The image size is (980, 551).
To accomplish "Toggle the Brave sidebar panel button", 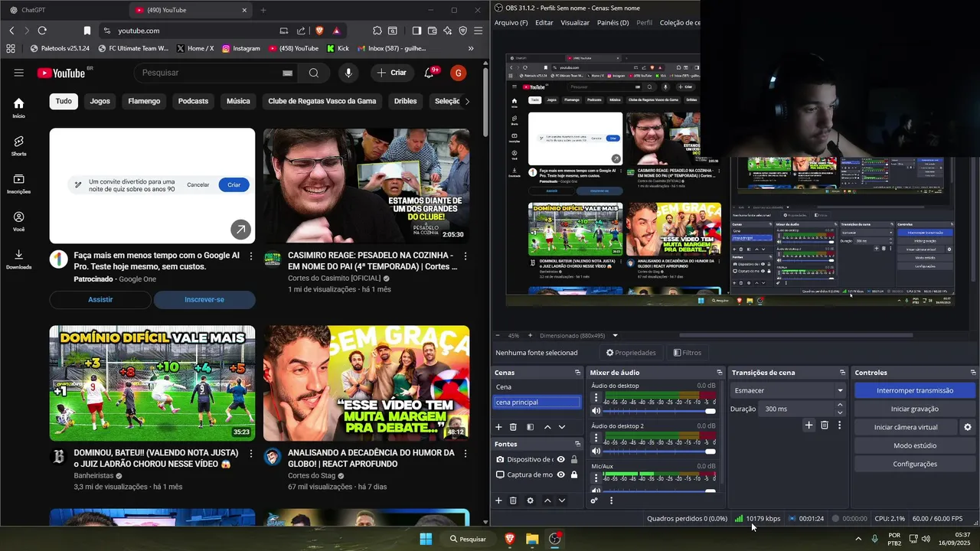I will pyautogui.click(x=416, y=31).
